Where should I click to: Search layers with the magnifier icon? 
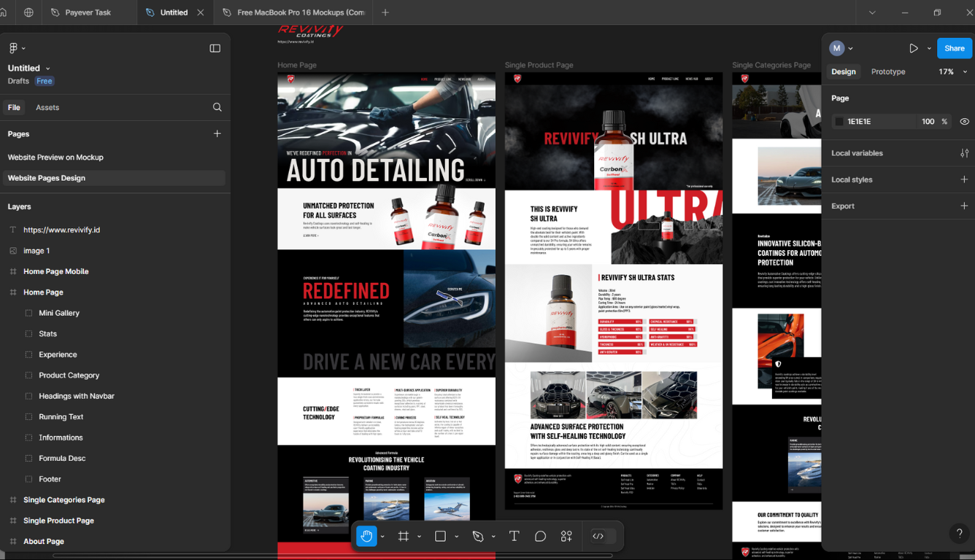pos(217,107)
